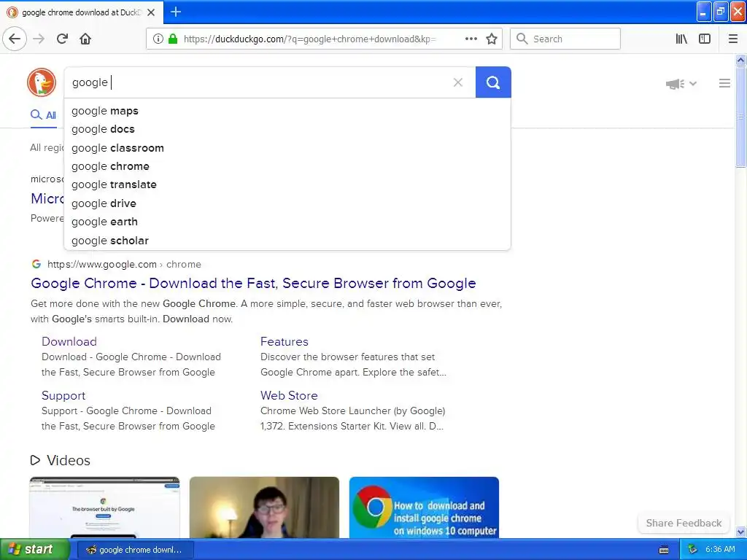Close the DuckDuckGo search tab
The image size is (747, 560).
[x=151, y=12]
